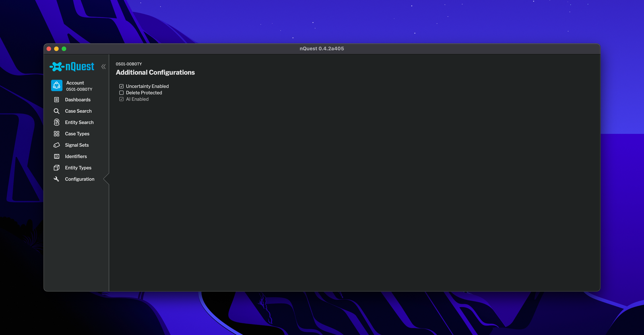644x335 pixels.
Task: Select Entity Types in sidebar
Action: point(78,168)
